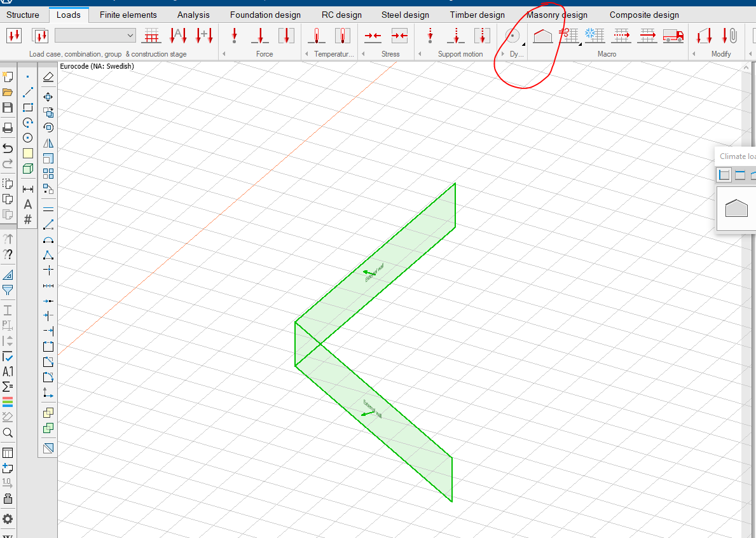Click the yellow filled region tool
756x538 pixels.
[28, 153]
